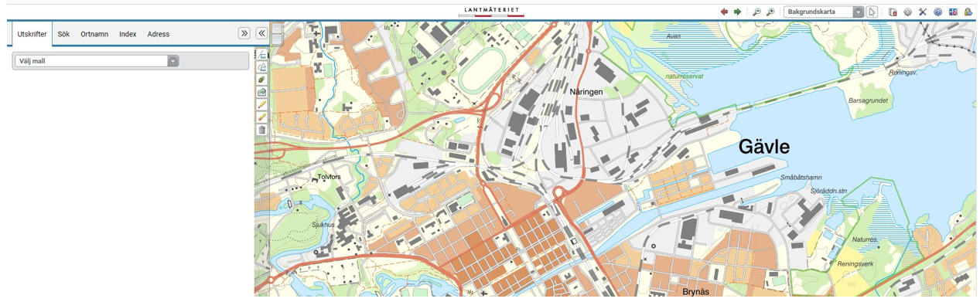Open the blue help question icon

937,12
